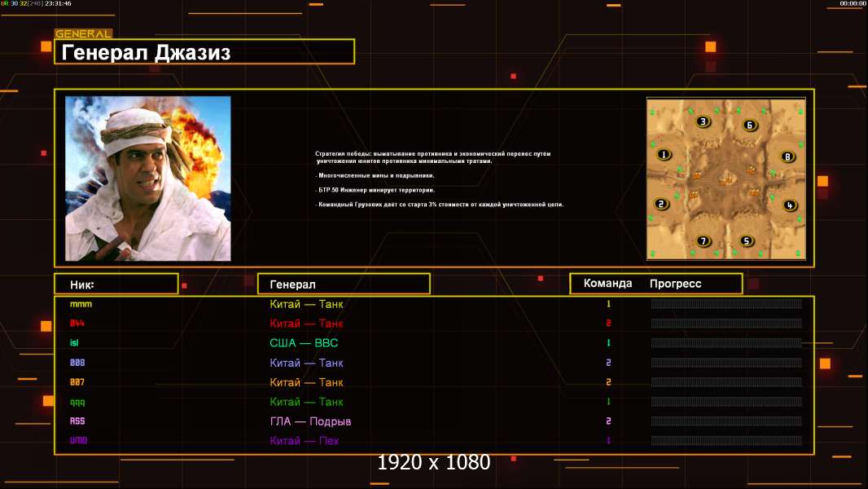Click the 'Генерал' column header
The image size is (868, 489).
[344, 284]
